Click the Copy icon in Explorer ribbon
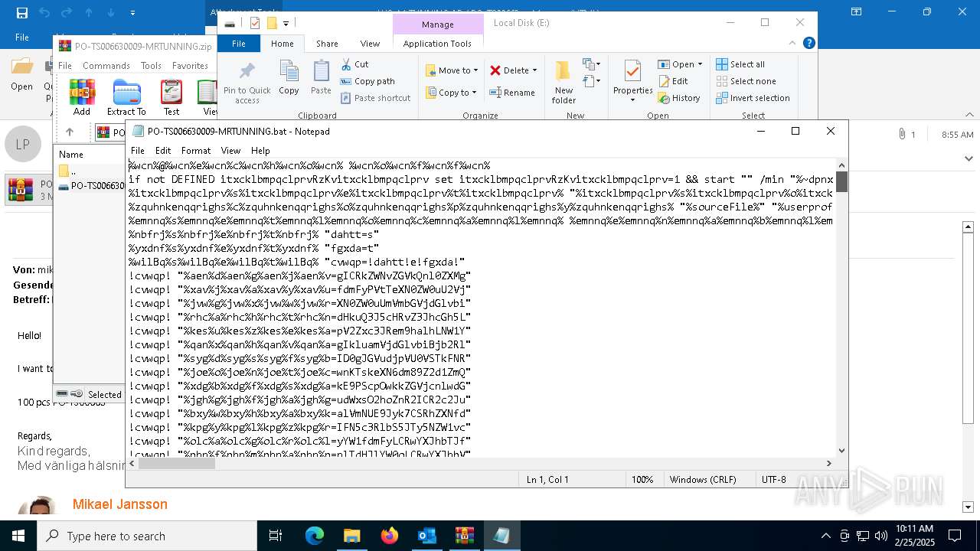The height and width of the screenshot is (551, 980). 289,77
